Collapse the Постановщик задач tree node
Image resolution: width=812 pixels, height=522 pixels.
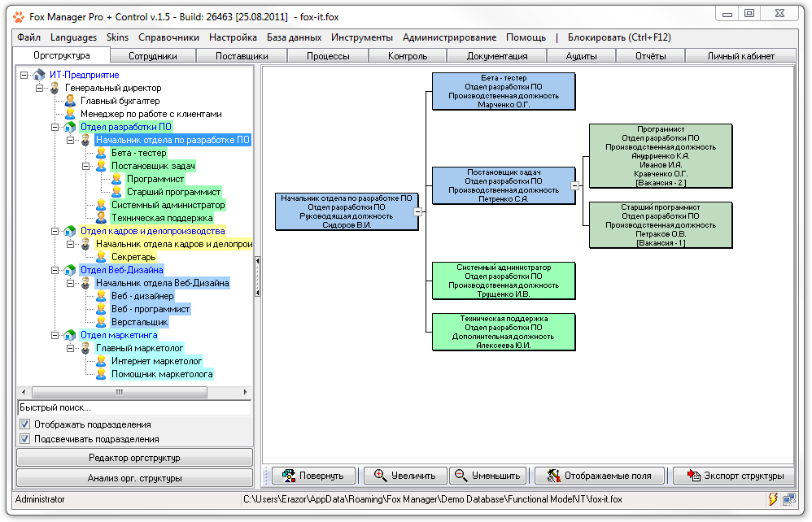86,166
